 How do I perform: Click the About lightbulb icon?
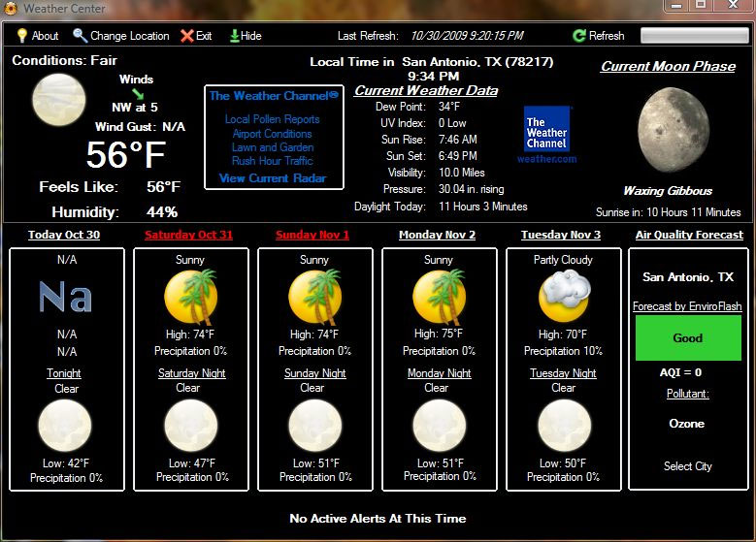(x=21, y=36)
